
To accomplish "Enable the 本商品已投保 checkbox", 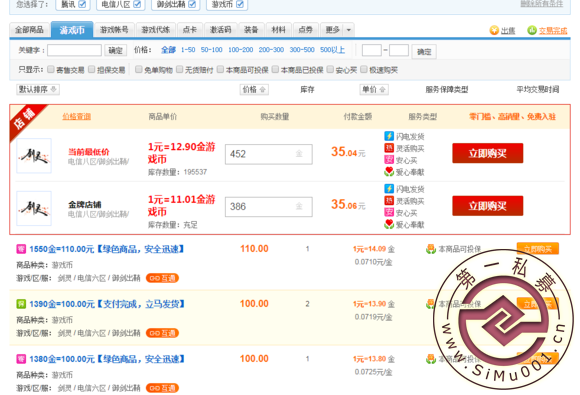I will point(275,69).
